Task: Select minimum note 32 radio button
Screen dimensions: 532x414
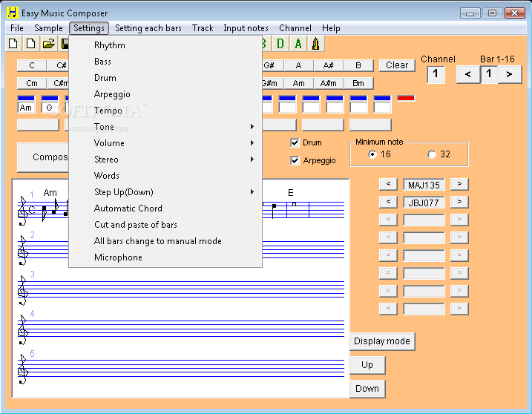Action: pyautogui.click(x=432, y=154)
